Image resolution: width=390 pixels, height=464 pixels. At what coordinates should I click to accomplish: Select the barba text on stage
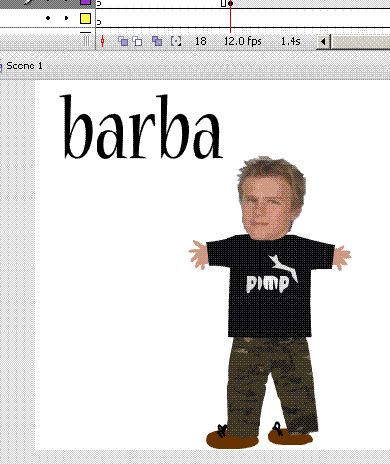click(142, 127)
